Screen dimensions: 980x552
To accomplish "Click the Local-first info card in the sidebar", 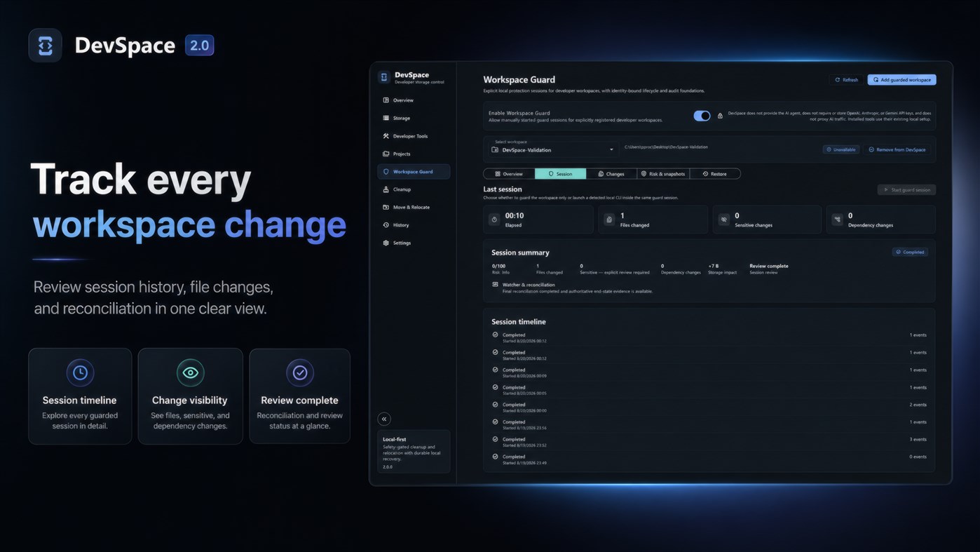I will tap(414, 452).
